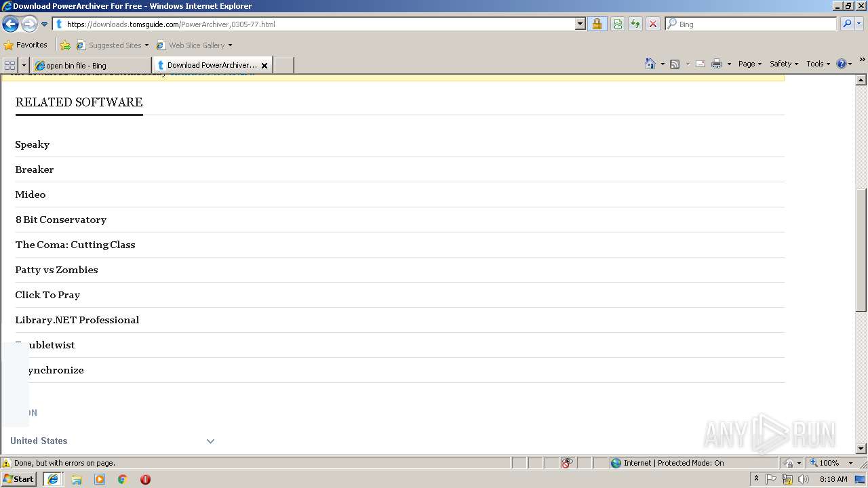Click the page error warning icon
The height and width of the screenshot is (488, 868).
click(7, 463)
